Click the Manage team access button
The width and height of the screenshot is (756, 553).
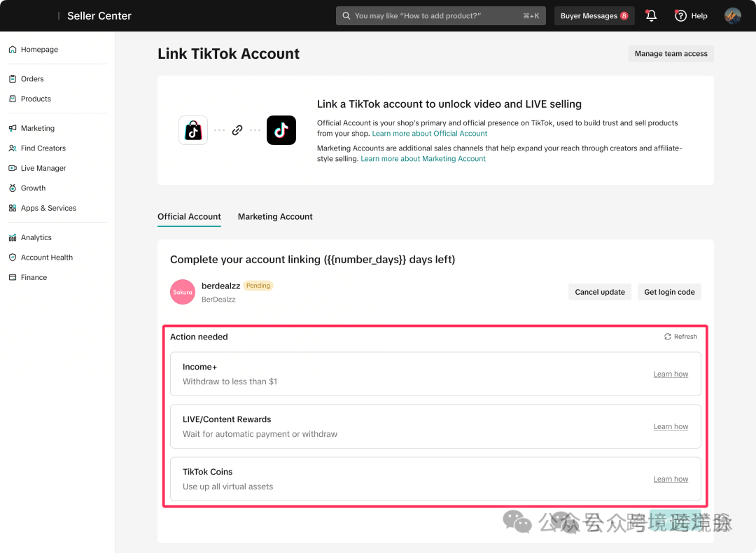click(671, 53)
